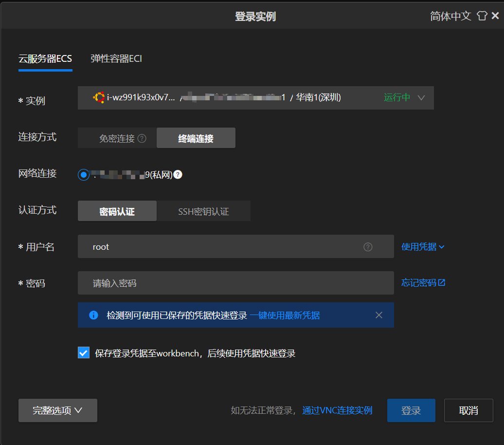Image resolution: width=504 pixels, height=445 pixels.
Task: Open the 使用凭据 dropdown
Action: click(423, 247)
